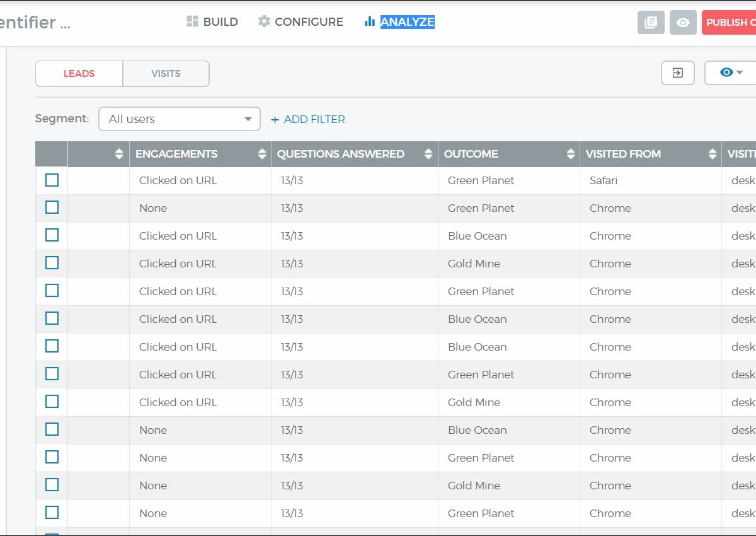This screenshot has height=536, width=756.
Task: Switch to the Visits tab
Action: 166,74
